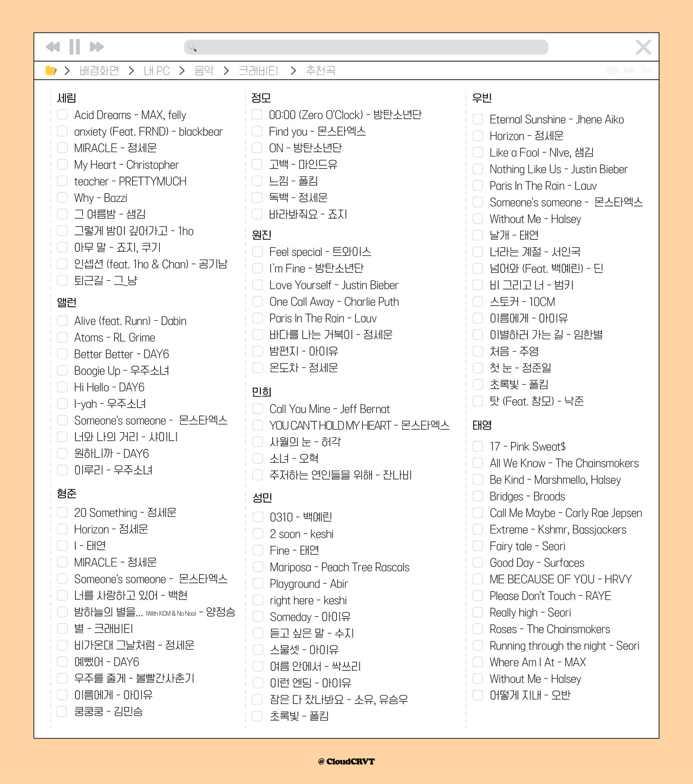693x784 pixels.
Task: Check "17 - Pink Sweat$" under 태영
Action: tap(478, 446)
